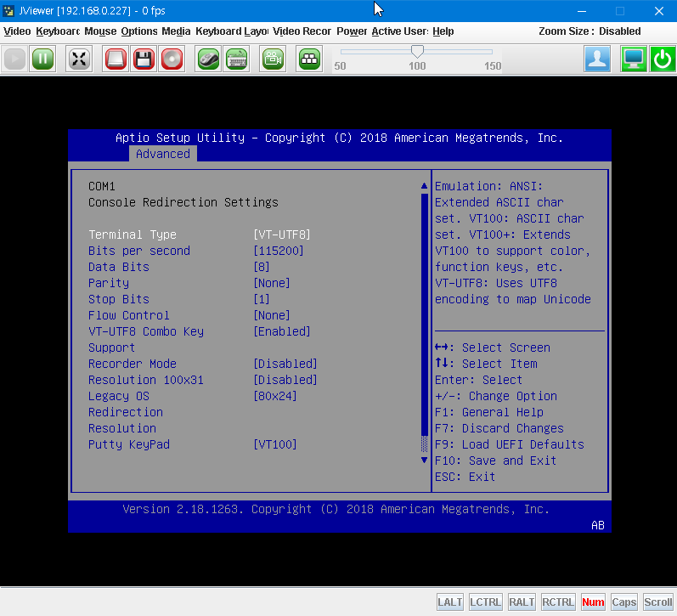Open the Video menu

[x=17, y=31]
